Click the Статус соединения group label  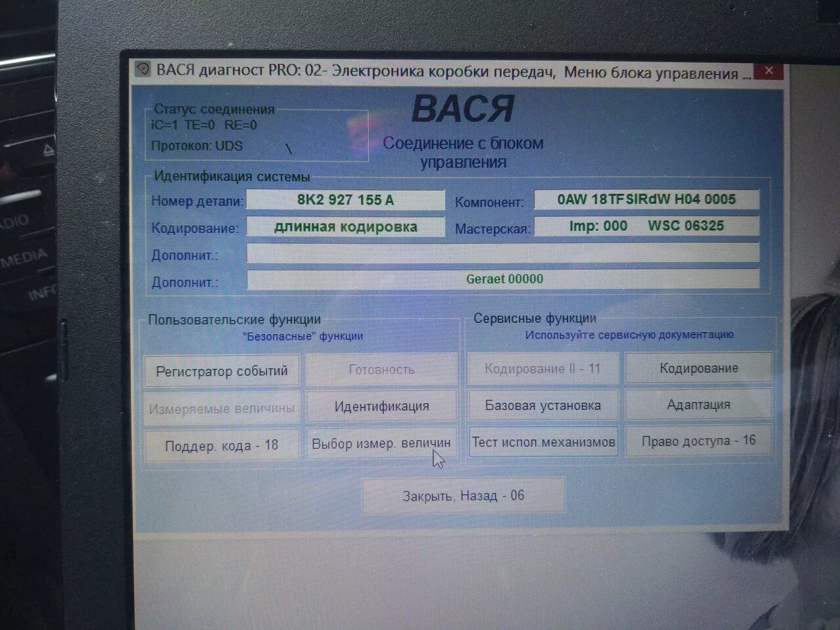(x=214, y=110)
